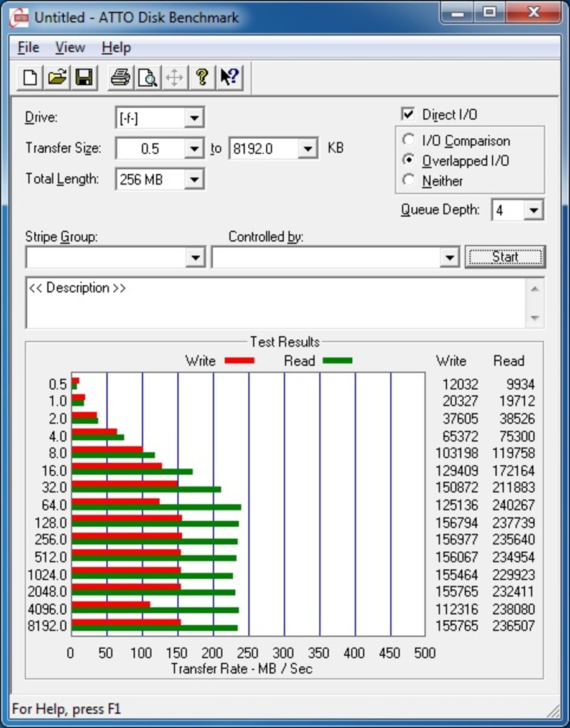Click the green Read legend swatch
Screen dimensions: 570x728
[338, 361]
